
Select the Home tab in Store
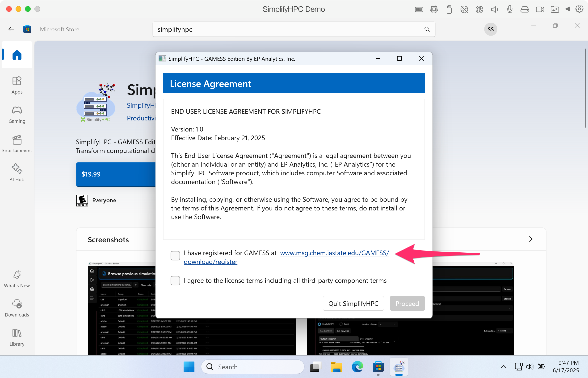[17, 55]
